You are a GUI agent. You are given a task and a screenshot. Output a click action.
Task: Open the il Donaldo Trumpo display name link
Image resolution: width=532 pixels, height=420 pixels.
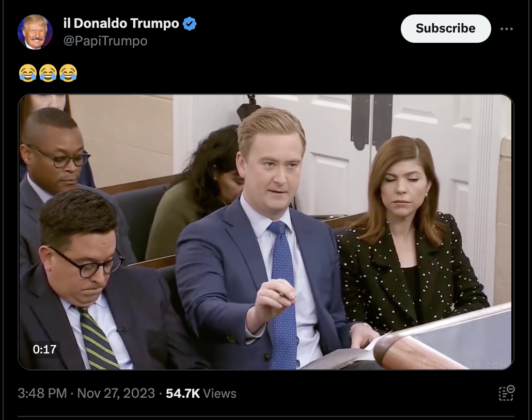121,23
